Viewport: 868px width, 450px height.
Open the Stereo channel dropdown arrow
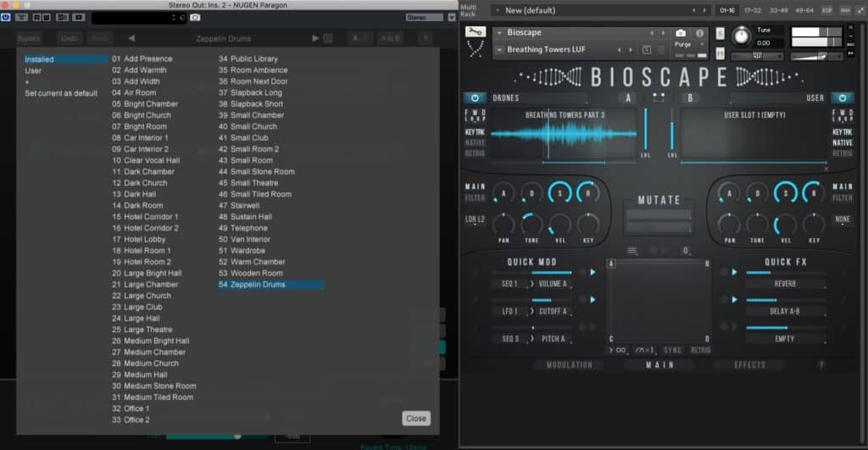452,17
